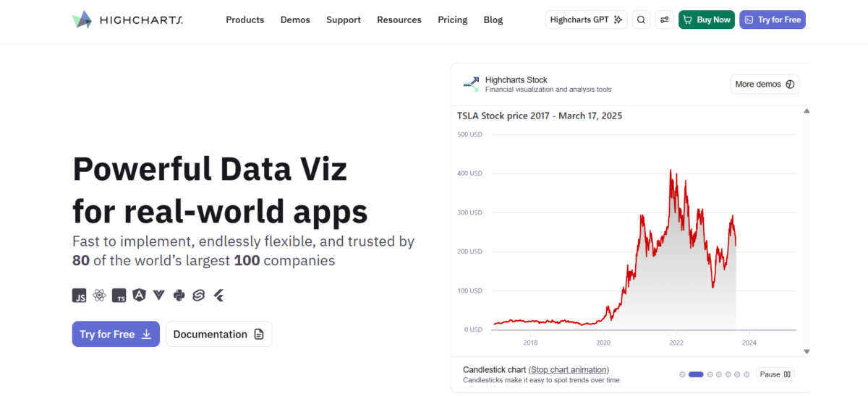The width and height of the screenshot is (868, 396).
Task: Click the Buy Now button
Action: (707, 20)
